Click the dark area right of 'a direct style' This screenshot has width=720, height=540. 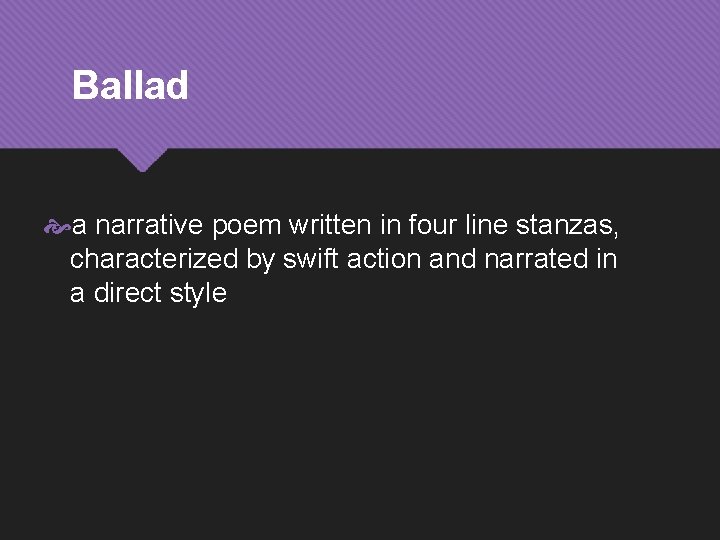450,294
